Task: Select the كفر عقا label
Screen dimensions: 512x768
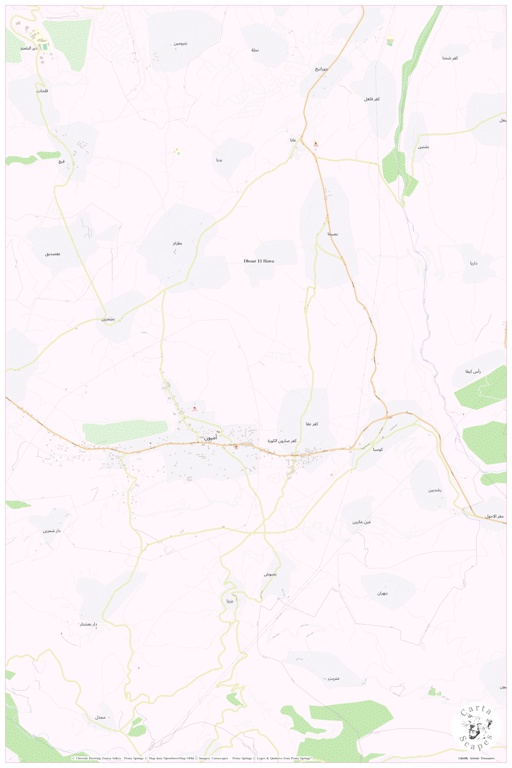Action: coord(311,424)
